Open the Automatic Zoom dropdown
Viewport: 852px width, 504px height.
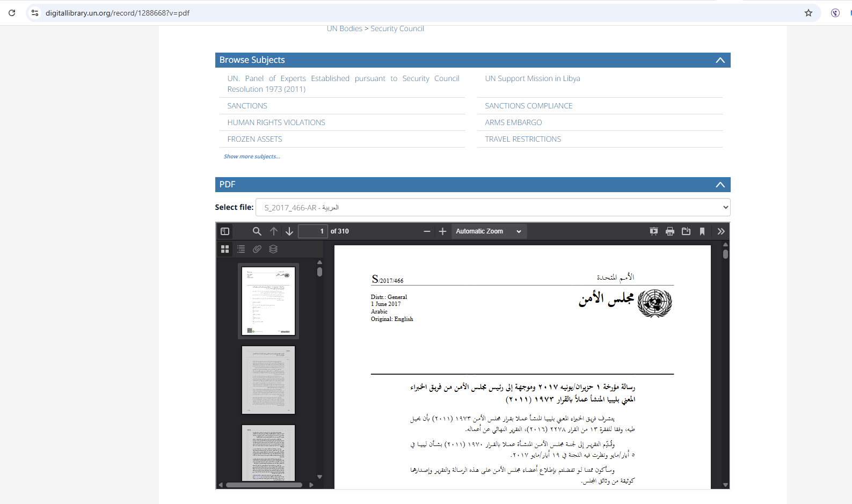click(489, 231)
